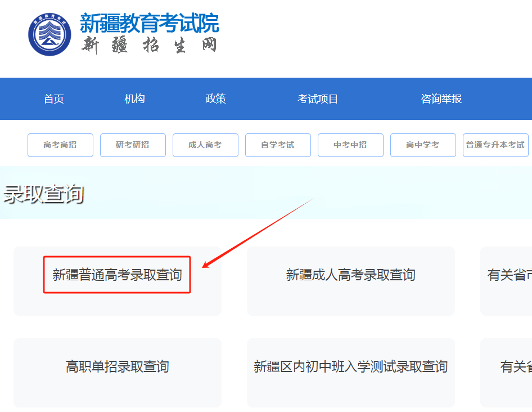Open the 首页 menu item

coord(53,99)
